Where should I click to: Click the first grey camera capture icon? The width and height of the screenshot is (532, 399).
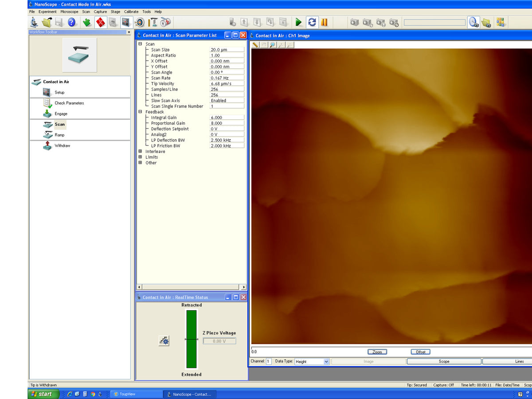(x=354, y=22)
